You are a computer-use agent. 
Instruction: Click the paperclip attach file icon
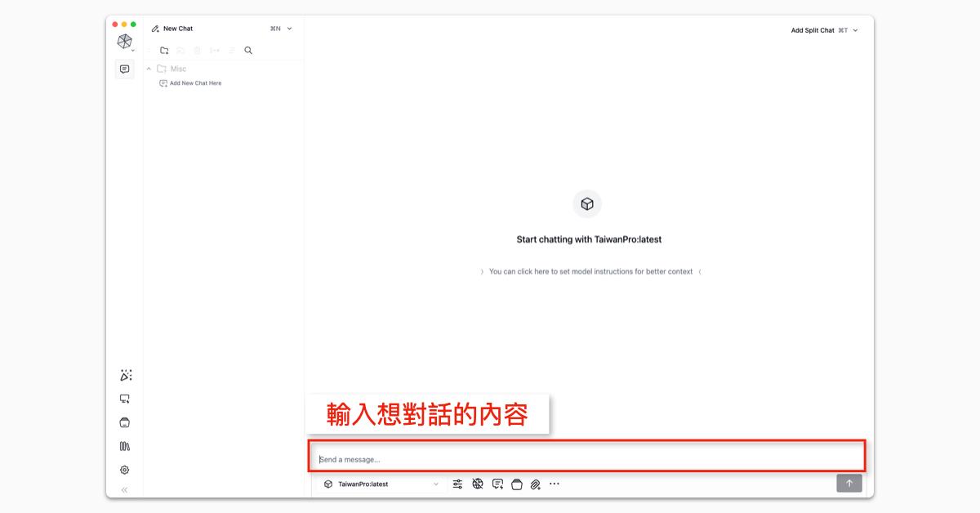point(535,484)
